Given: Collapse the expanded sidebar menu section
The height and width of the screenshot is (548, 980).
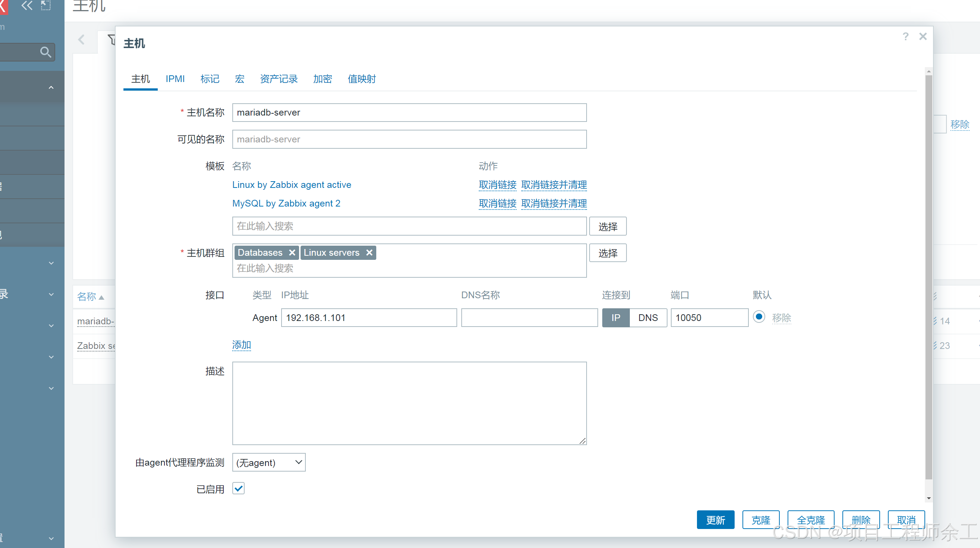Looking at the screenshot, I should [x=51, y=88].
